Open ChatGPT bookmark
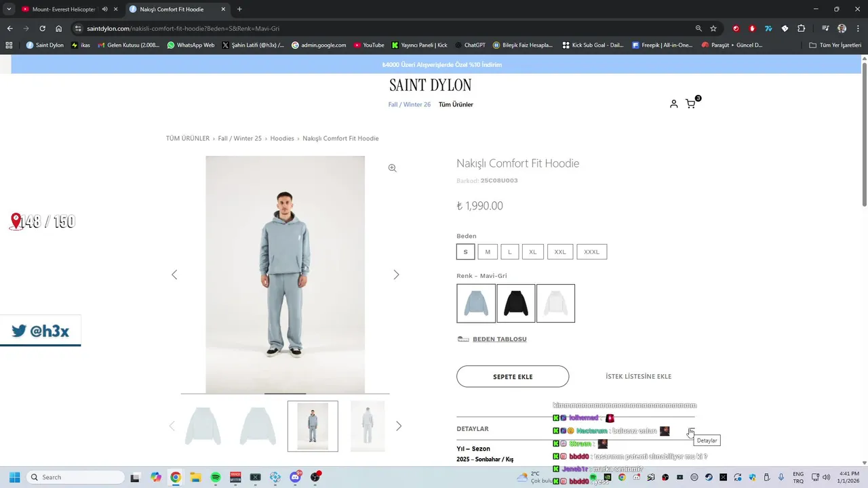Screen dimensions: 868x488 [470, 45]
